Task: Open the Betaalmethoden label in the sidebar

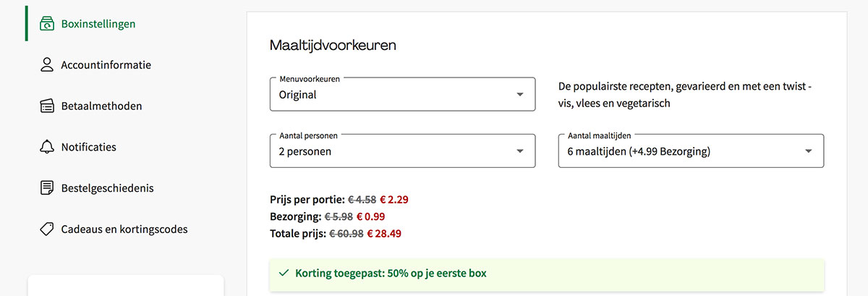Action: [101, 106]
